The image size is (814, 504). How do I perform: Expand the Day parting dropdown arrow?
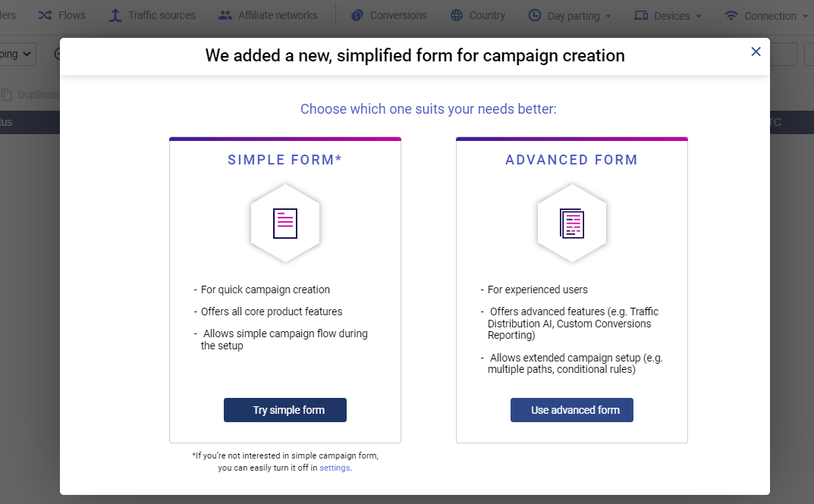click(608, 16)
